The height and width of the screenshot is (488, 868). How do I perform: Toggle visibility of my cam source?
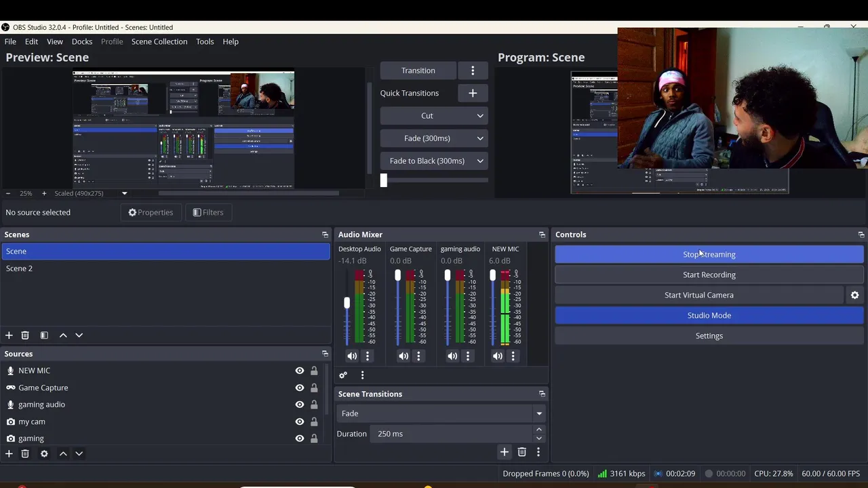299,422
